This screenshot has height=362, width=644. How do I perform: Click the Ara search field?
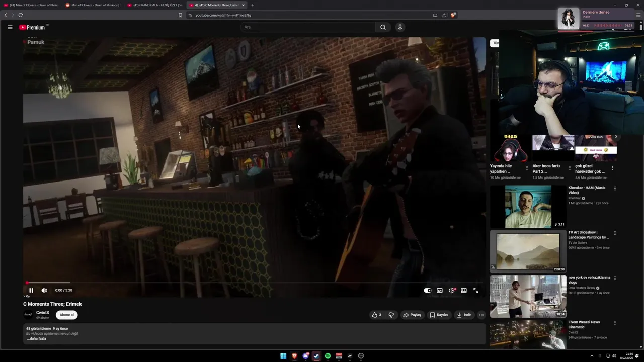(x=307, y=27)
